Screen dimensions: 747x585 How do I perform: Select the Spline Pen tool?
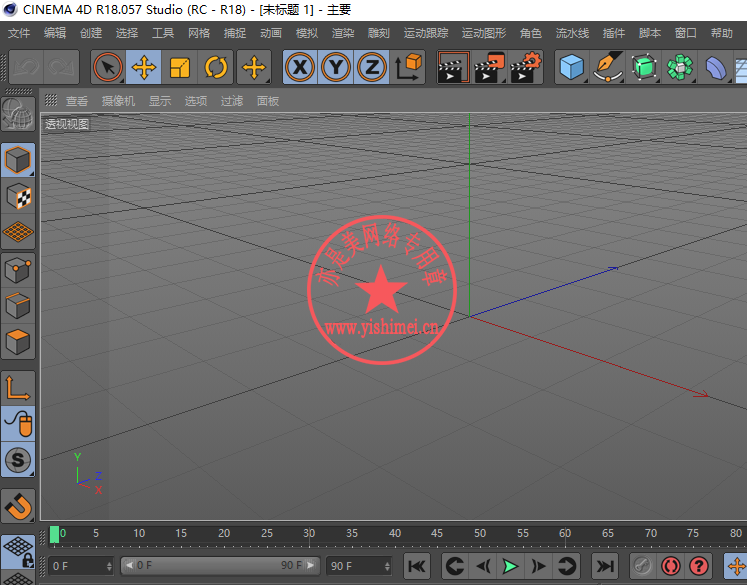pos(608,67)
